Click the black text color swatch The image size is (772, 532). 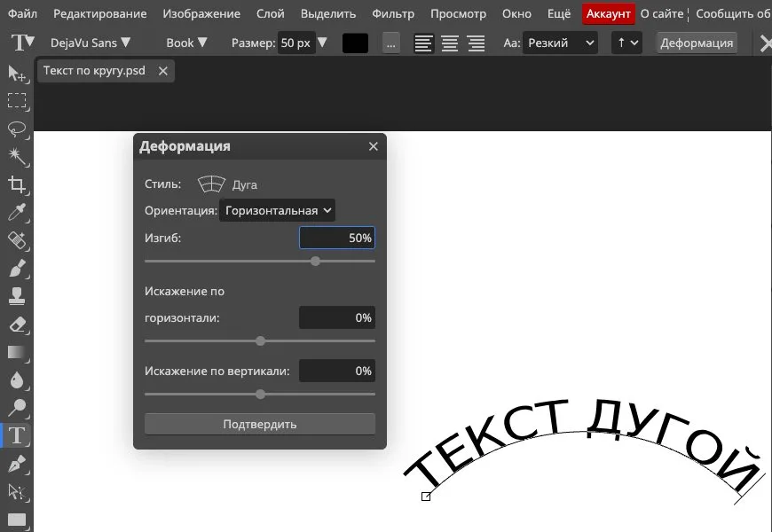(356, 43)
